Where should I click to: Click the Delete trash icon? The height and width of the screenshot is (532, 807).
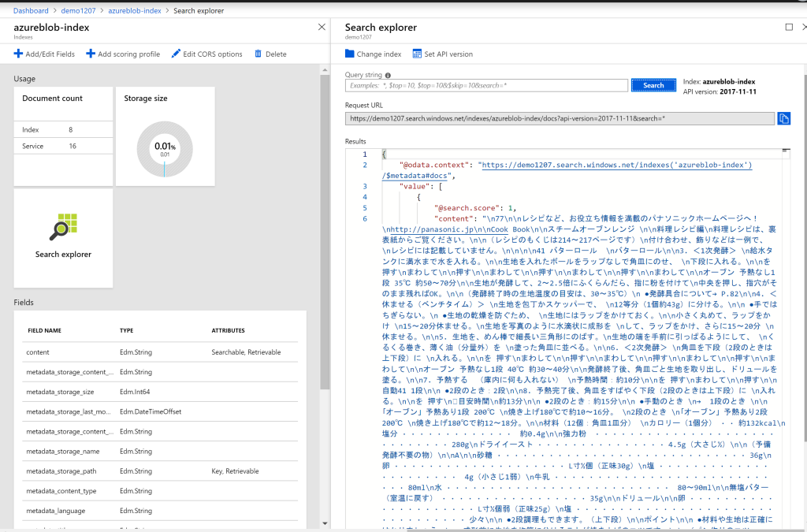pyautogui.click(x=258, y=54)
